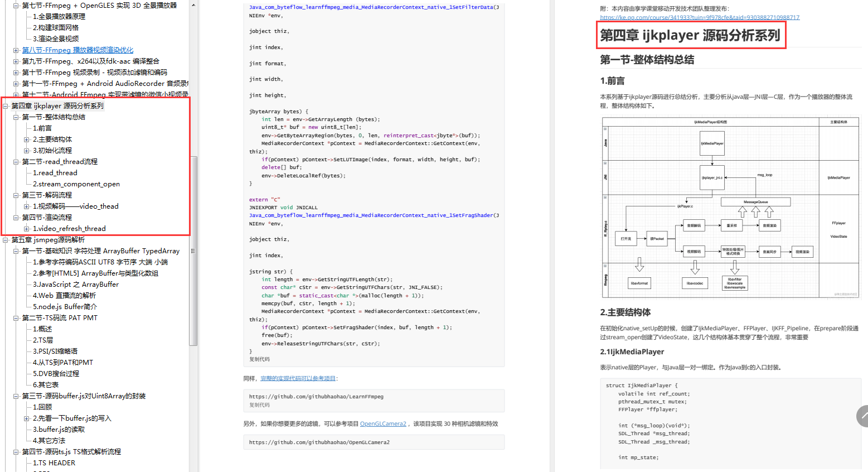868x472 pixels.
Task: Collapse the 第五章 jsmpeg源码解析 tree node
Action: coord(6,240)
